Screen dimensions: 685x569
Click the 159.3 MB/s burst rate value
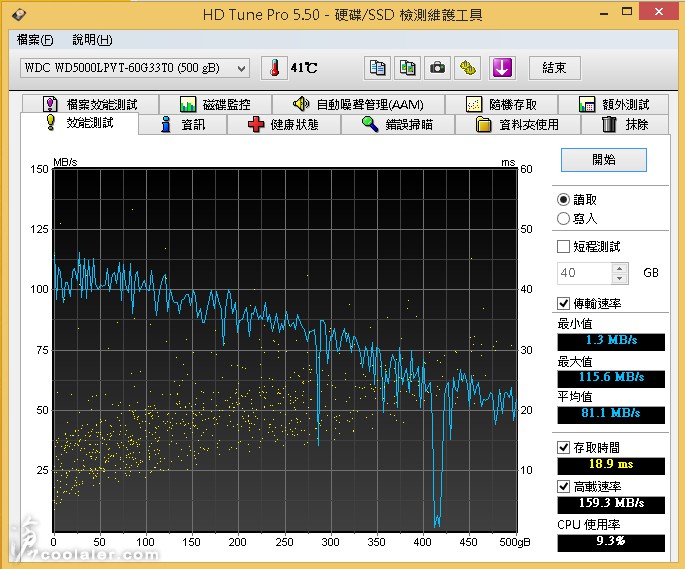(x=611, y=504)
